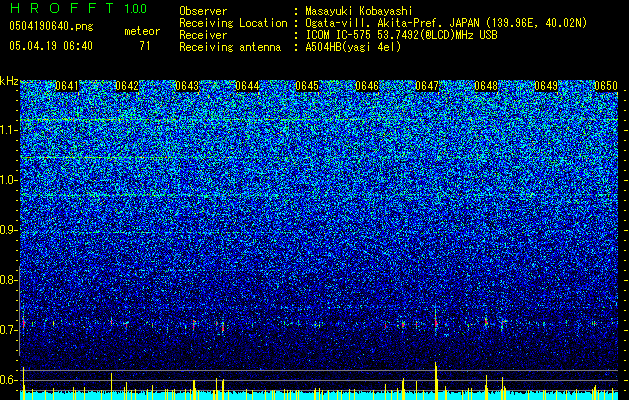The image size is (629, 400).
Task: Select observer name Masayuki Kobayashi
Action: coord(359,12)
